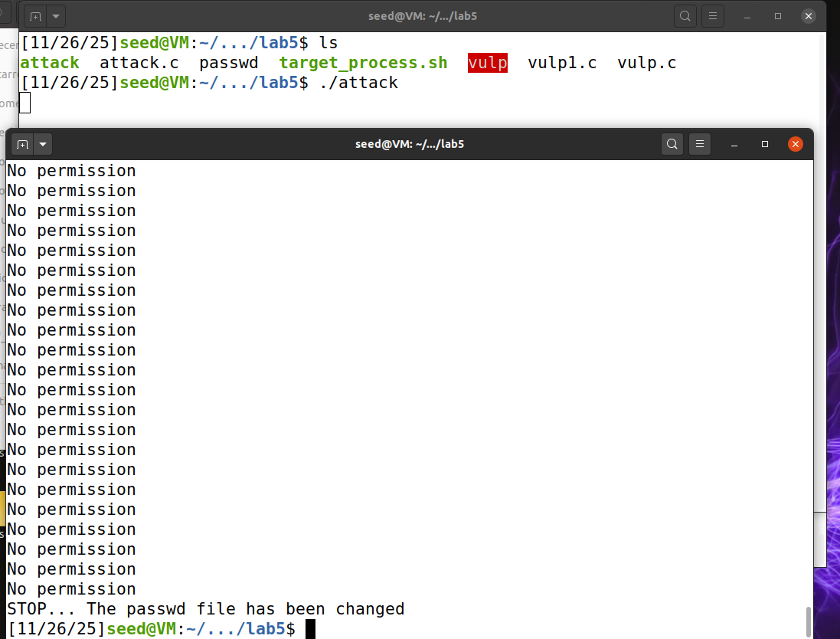Viewport: 840px width, 639px height.
Task: Click the 'ls' command in the back terminal
Action: pyautogui.click(x=328, y=43)
